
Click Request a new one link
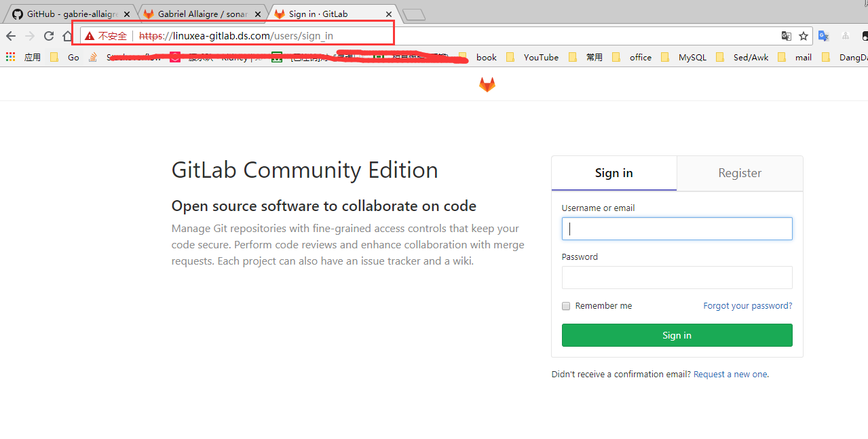[x=731, y=375]
